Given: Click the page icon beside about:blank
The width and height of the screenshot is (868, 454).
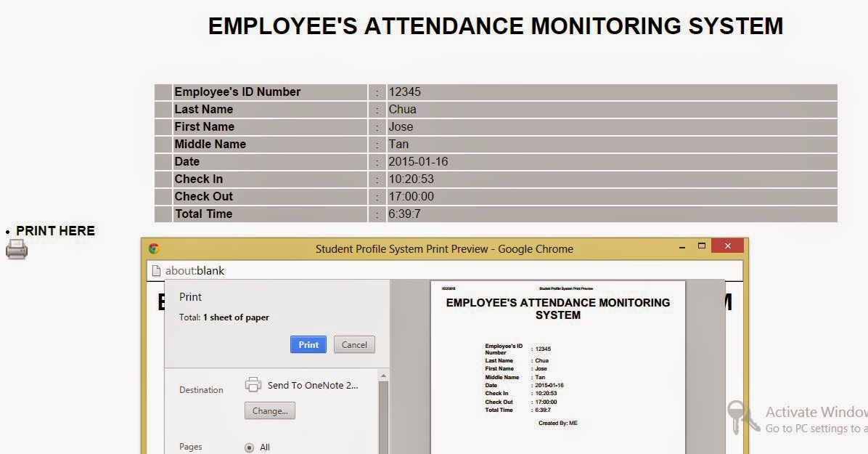Looking at the screenshot, I should coord(156,270).
